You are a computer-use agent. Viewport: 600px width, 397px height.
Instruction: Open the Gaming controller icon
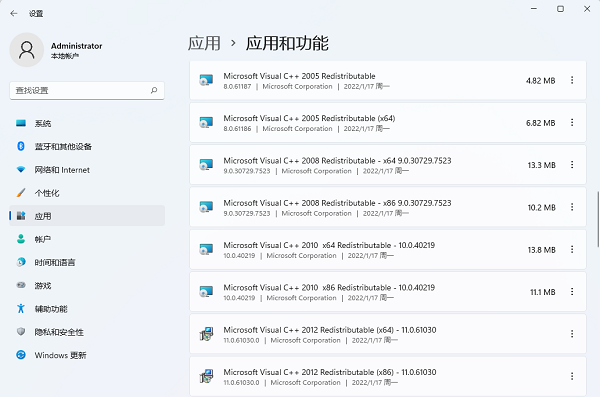click(x=21, y=285)
